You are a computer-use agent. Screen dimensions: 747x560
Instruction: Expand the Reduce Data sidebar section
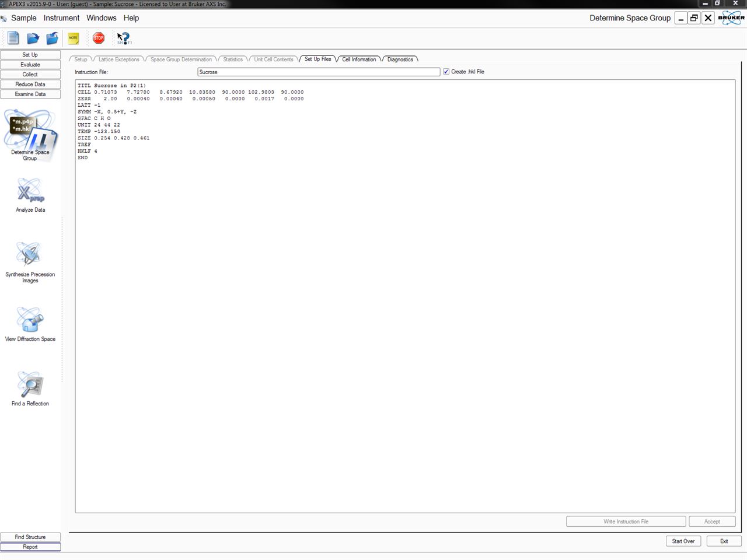[x=30, y=85]
